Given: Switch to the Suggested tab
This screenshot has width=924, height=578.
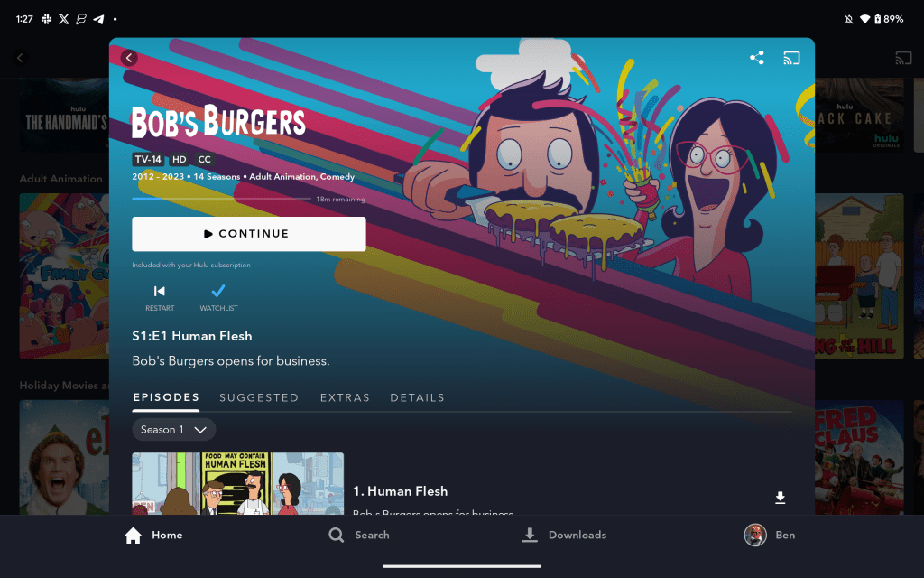Looking at the screenshot, I should [259, 397].
